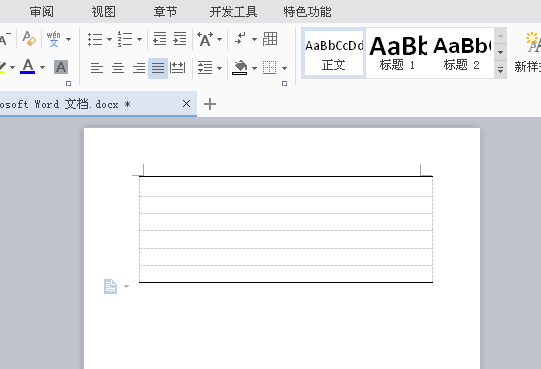The height and width of the screenshot is (369, 541).
Task: Toggle show paragraph marks icon
Action: click(240, 39)
